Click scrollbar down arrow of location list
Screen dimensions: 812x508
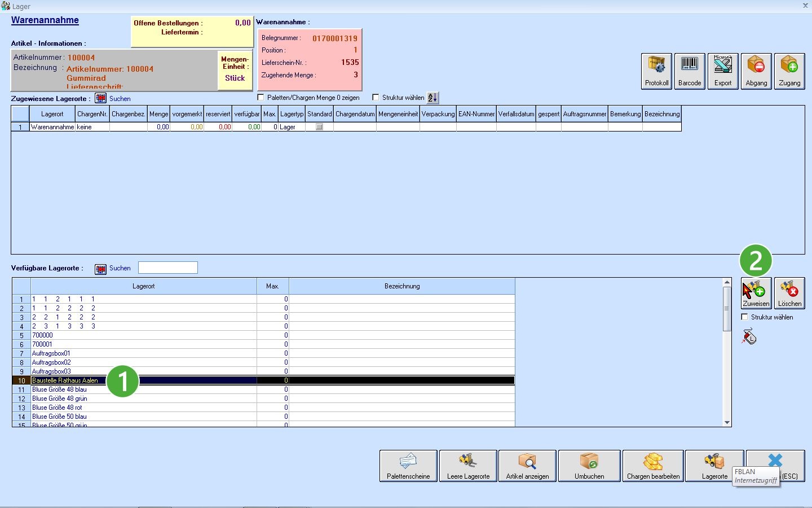point(727,422)
